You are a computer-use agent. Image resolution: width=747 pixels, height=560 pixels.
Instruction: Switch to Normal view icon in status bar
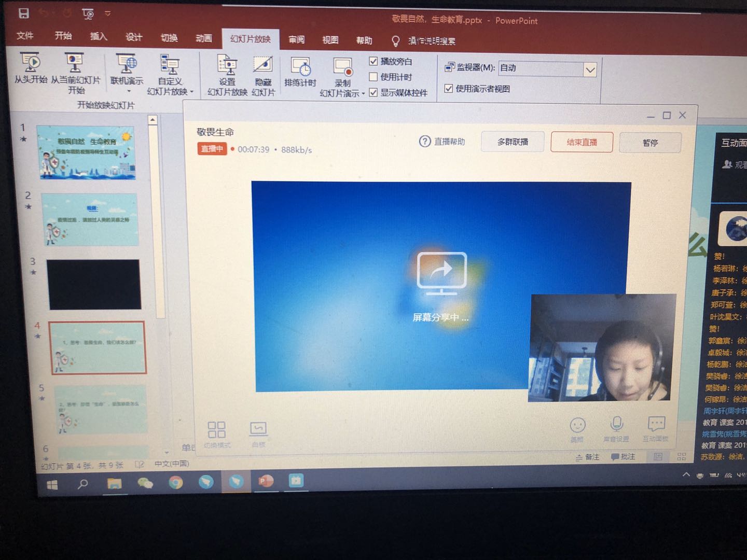(658, 457)
